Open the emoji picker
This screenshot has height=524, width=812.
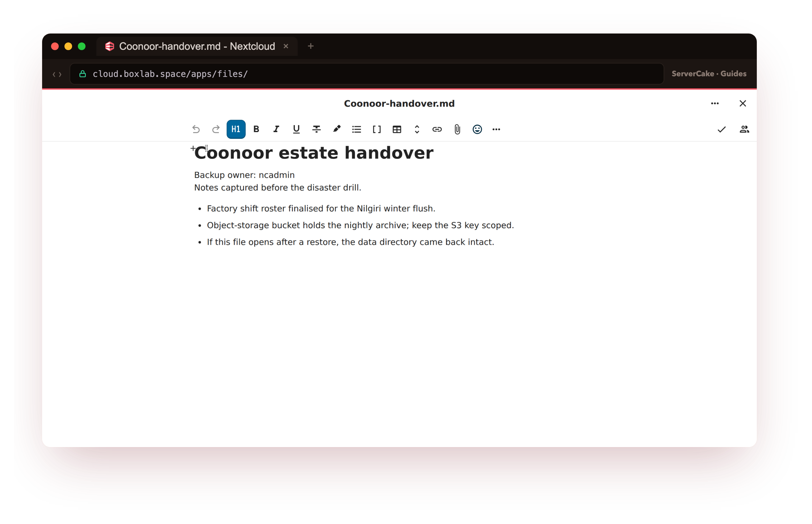(477, 129)
